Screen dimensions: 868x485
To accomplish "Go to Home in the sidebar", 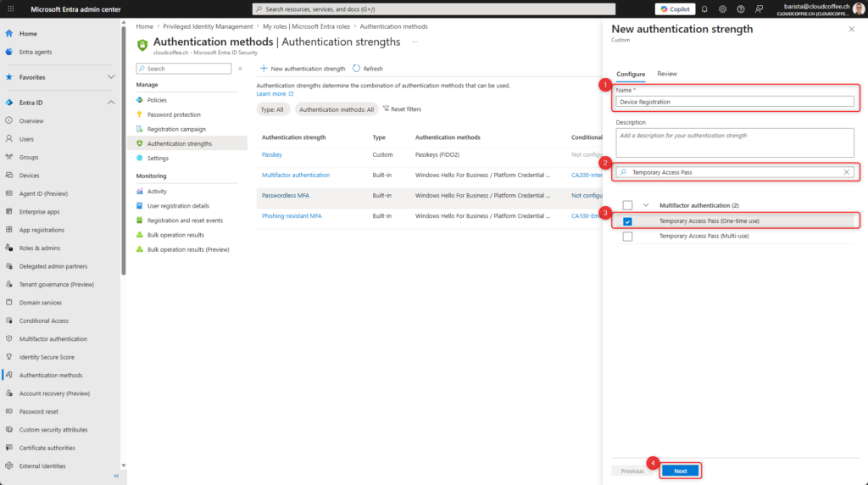I will [28, 33].
